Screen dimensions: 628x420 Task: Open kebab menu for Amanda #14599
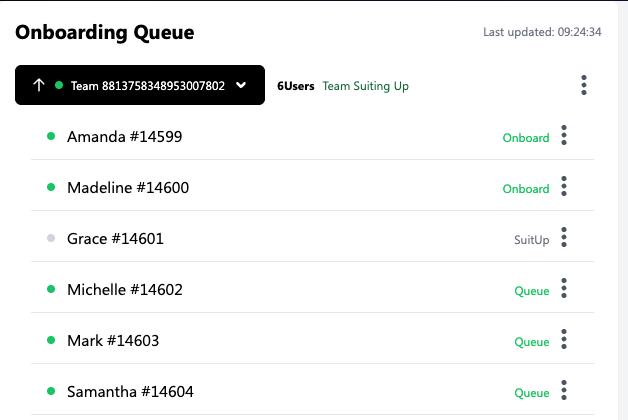tap(564, 136)
